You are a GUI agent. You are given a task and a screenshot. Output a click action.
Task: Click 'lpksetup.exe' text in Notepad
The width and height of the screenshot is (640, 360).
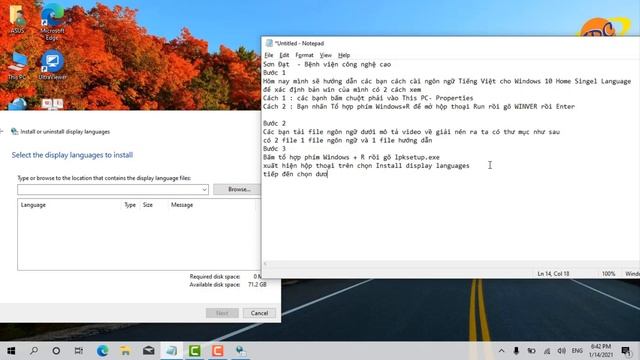coord(417,157)
